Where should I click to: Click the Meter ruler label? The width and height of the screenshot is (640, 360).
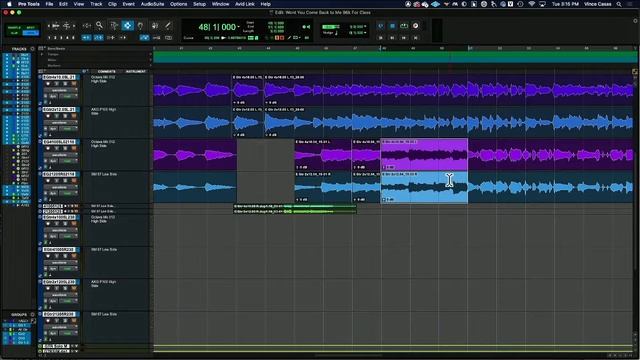coord(52,60)
